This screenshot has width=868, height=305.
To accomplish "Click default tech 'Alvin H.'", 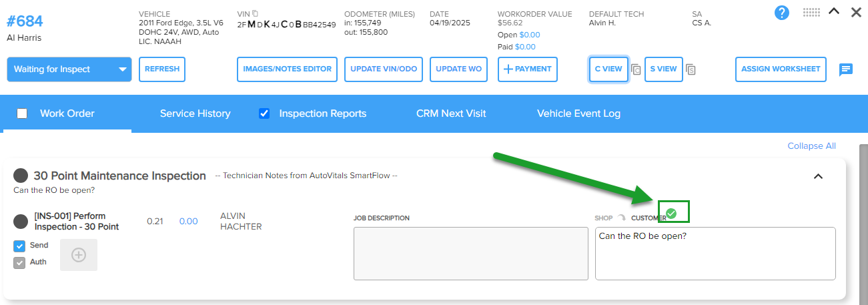I will pyautogui.click(x=602, y=23).
